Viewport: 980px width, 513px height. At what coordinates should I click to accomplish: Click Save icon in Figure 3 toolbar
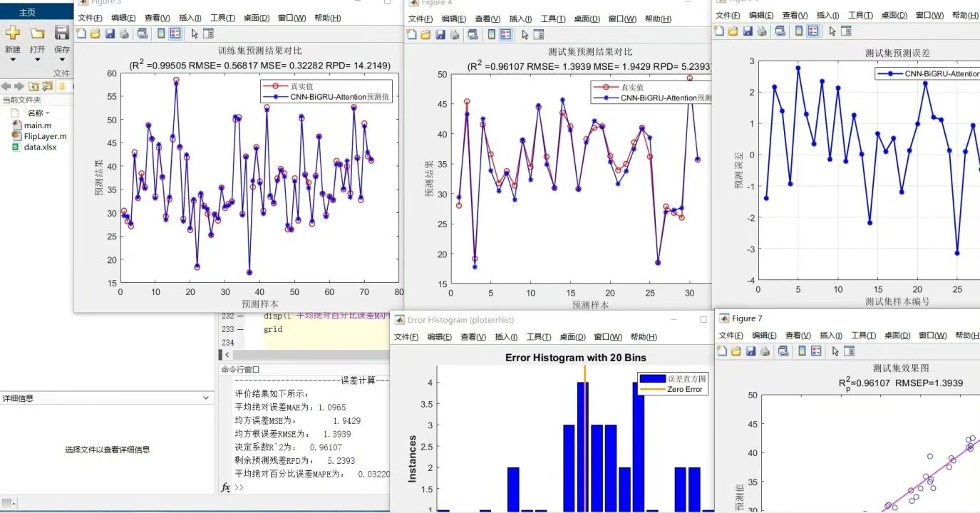[110, 33]
